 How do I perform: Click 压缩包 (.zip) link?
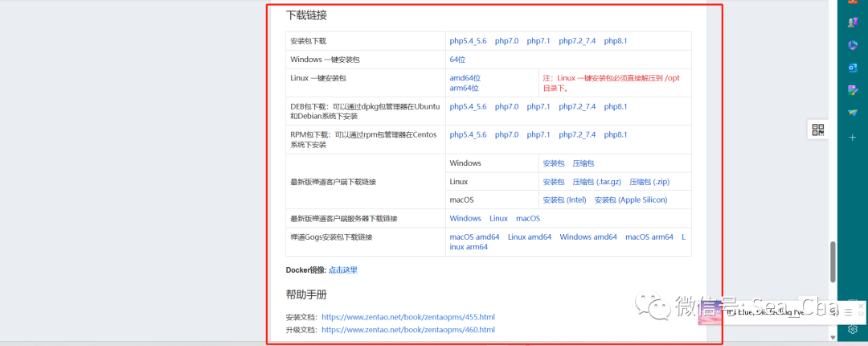pos(650,182)
